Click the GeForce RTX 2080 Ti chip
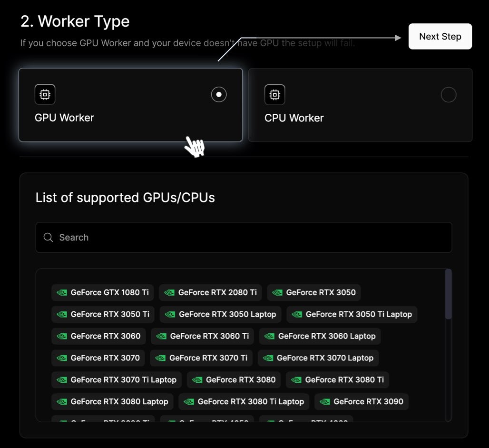489x448 pixels. click(210, 292)
